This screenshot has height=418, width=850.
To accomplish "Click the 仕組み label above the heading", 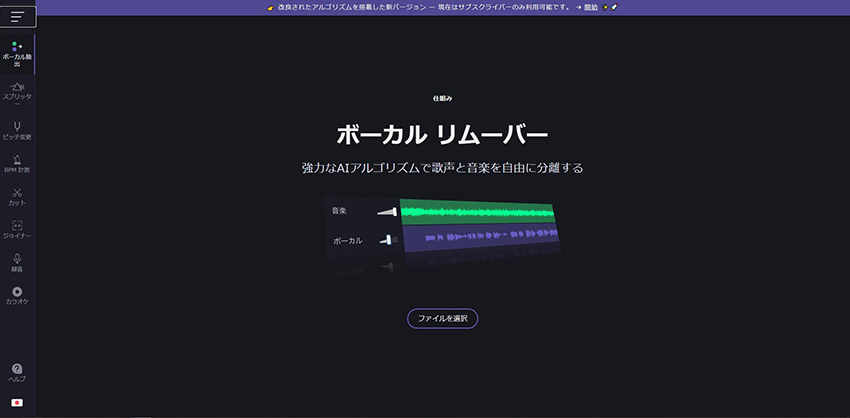I will (x=442, y=99).
